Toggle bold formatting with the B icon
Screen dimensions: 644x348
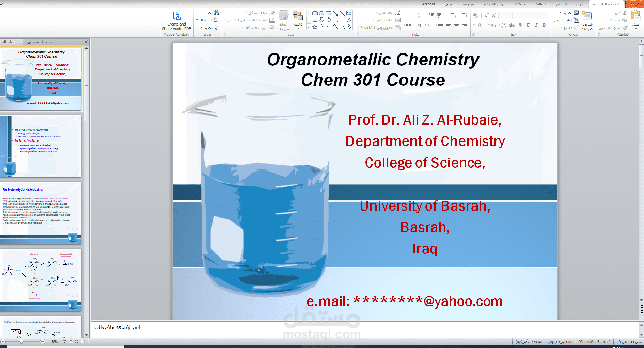pyautogui.click(x=544, y=26)
